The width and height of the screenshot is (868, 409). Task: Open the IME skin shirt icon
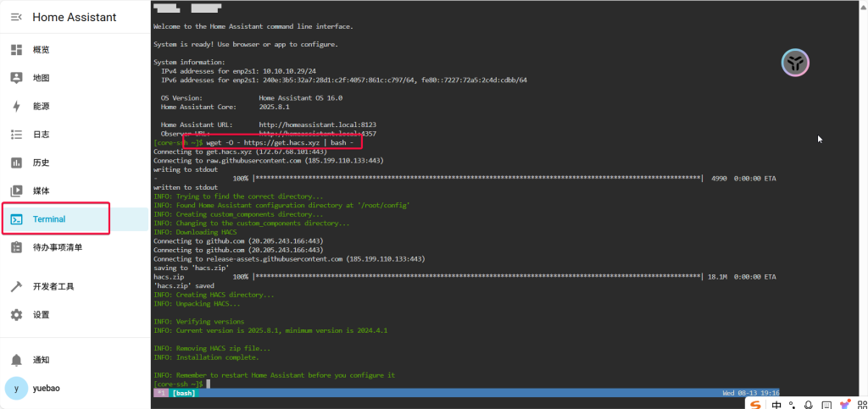pos(844,405)
